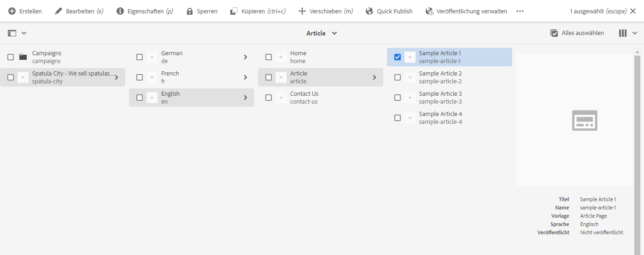Click the Quick Publish globe icon
Viewport: 644px width, 255px height.
[369, 11]
